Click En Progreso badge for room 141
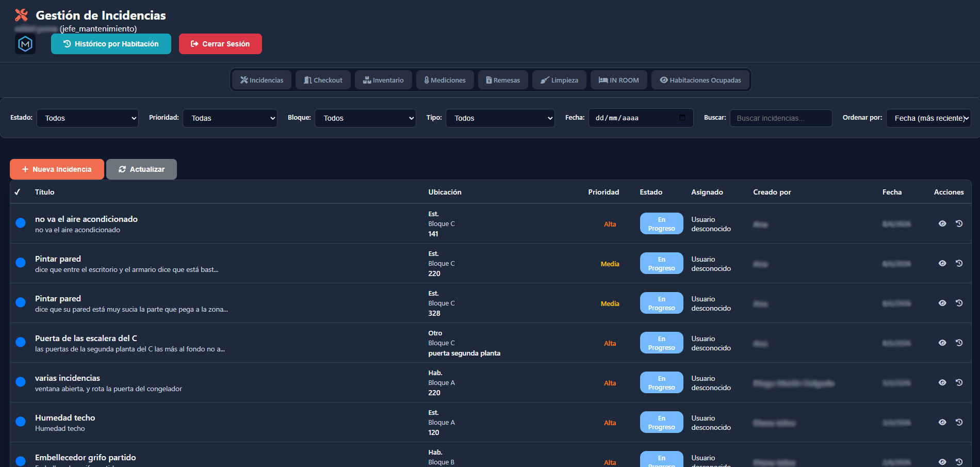 [661, 223]
